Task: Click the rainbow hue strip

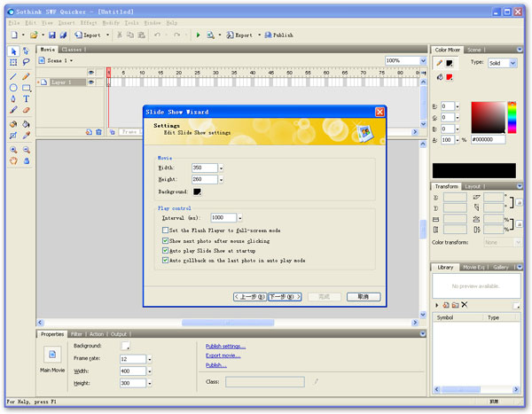Action: pyautogui.click(x=512, y=117)
